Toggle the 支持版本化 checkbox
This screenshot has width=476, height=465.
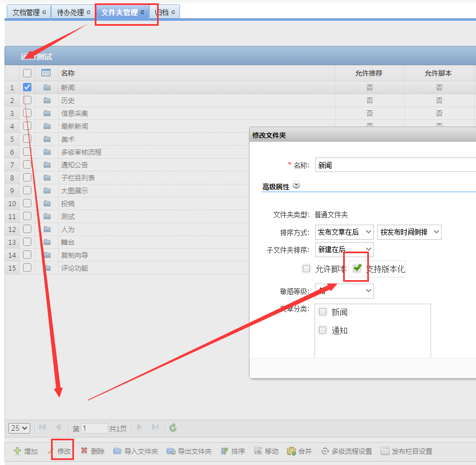357,268
